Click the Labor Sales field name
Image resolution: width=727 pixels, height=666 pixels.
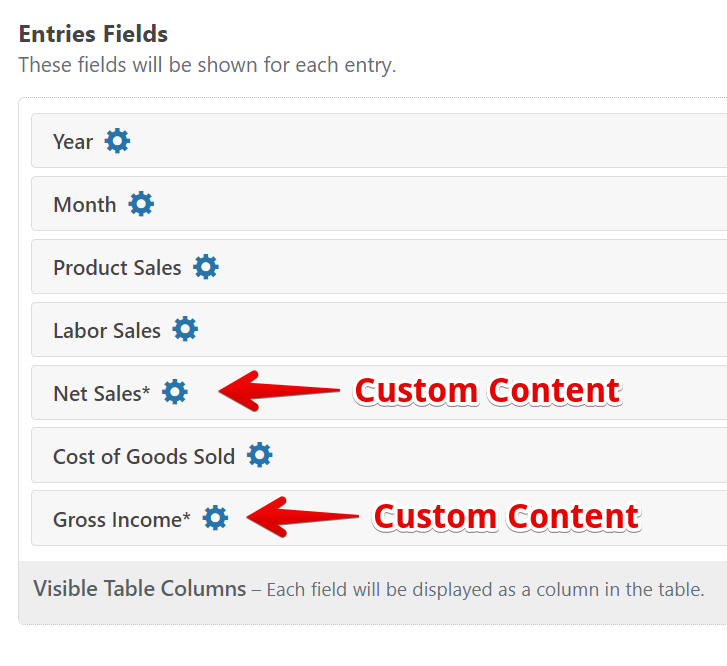[107, 331]
